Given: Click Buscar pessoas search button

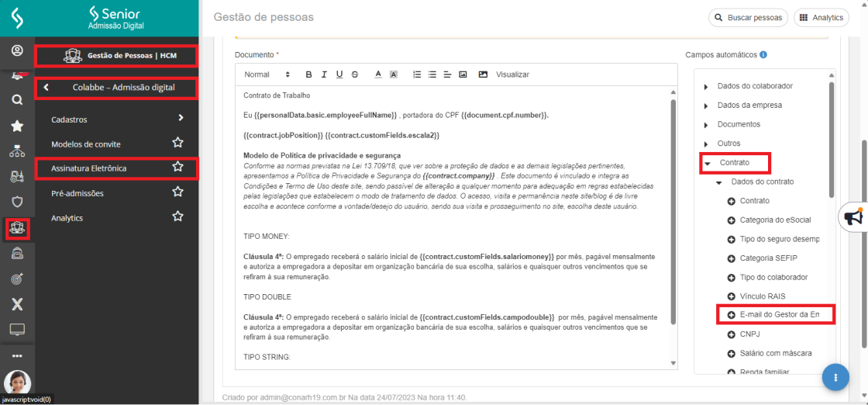Looking at the screenshot, I should (749, 18).
